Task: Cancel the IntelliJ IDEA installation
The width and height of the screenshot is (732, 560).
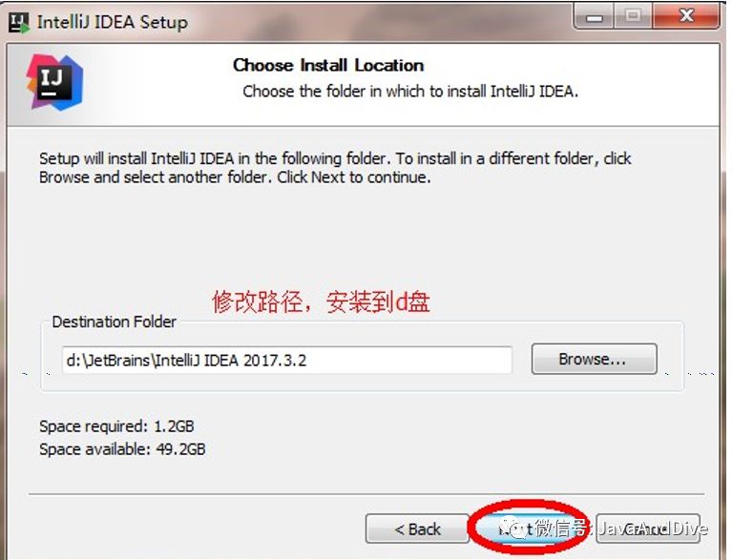Action: 648,529
